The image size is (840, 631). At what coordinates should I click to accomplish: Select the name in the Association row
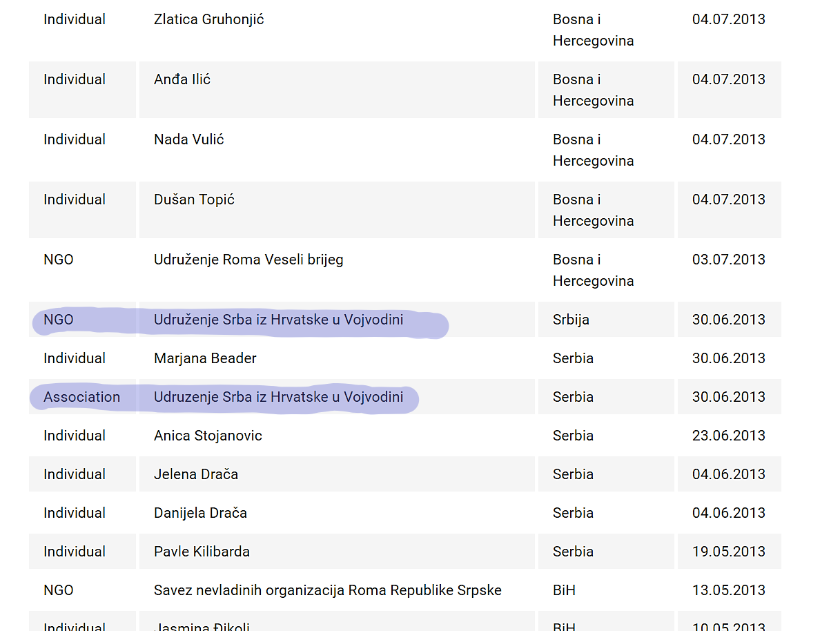(278, 397)
